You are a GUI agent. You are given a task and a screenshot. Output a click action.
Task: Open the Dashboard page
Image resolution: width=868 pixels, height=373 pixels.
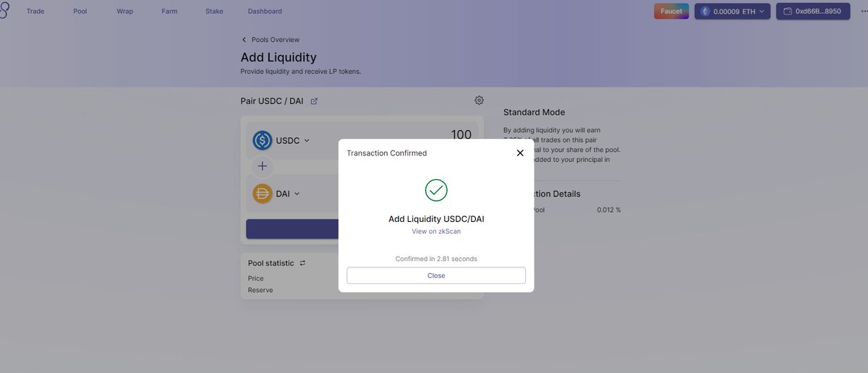pyautogui.click(x=265, y=12)
